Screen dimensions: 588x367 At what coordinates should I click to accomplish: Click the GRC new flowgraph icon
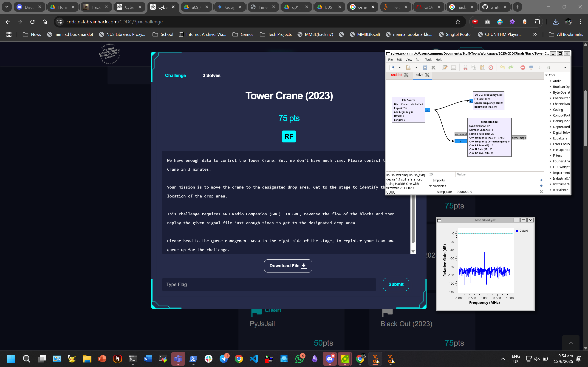(x=391, y=67)
